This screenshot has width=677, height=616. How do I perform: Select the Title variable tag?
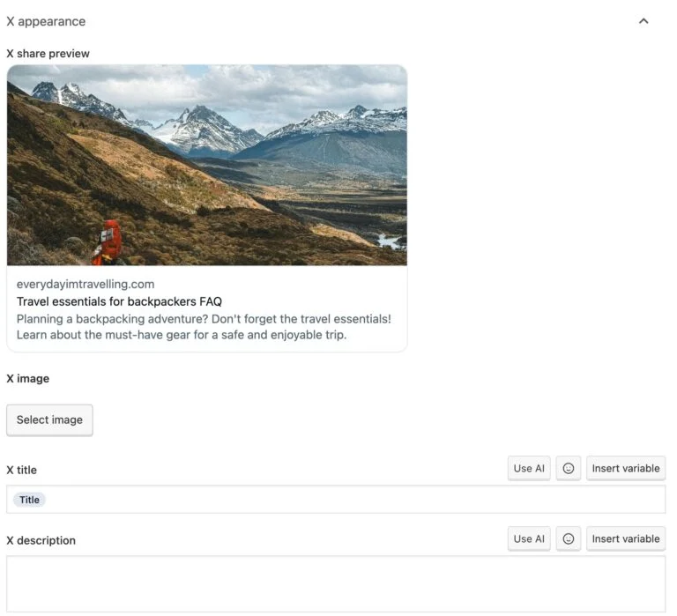(x=30, y=500)
